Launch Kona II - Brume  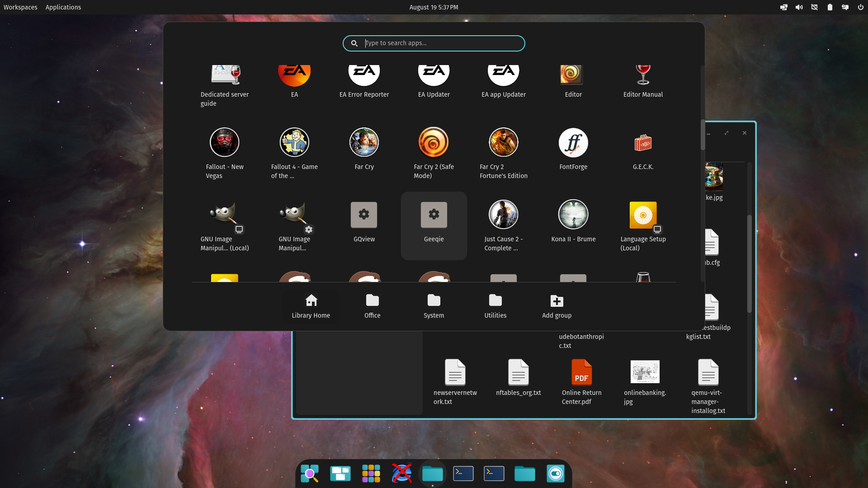pos(573,221)
